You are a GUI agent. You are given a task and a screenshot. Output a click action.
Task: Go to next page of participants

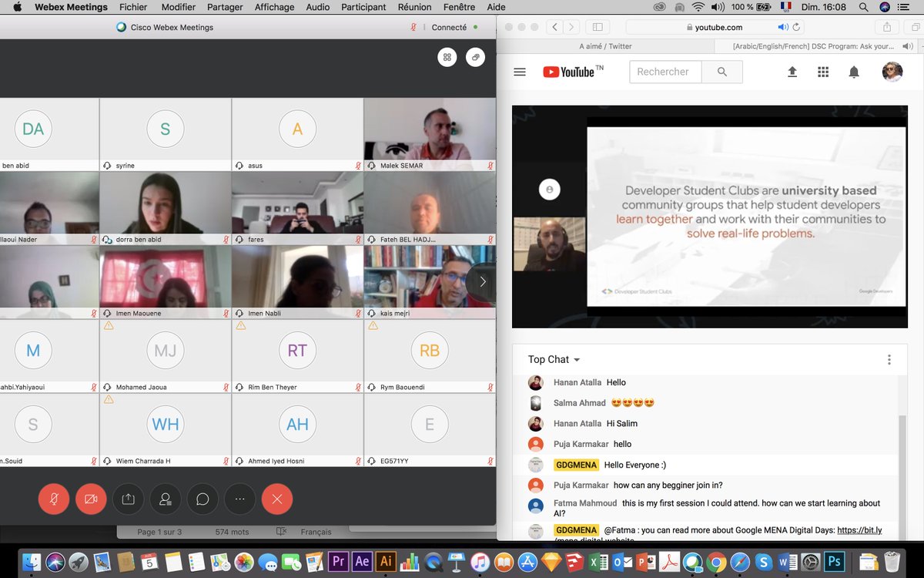click(482, 282)
